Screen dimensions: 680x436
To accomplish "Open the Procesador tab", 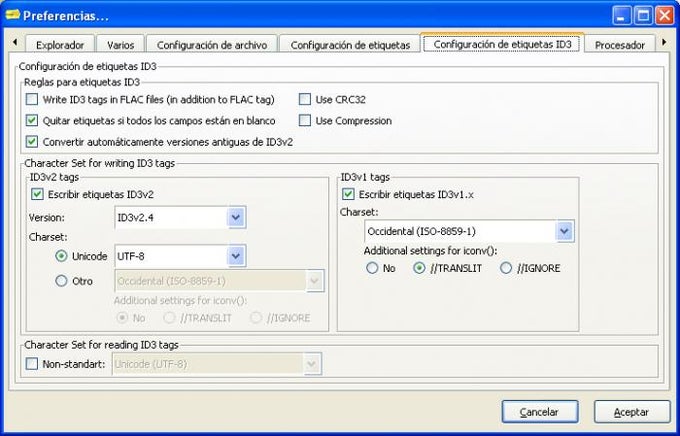I will [620, 45].
